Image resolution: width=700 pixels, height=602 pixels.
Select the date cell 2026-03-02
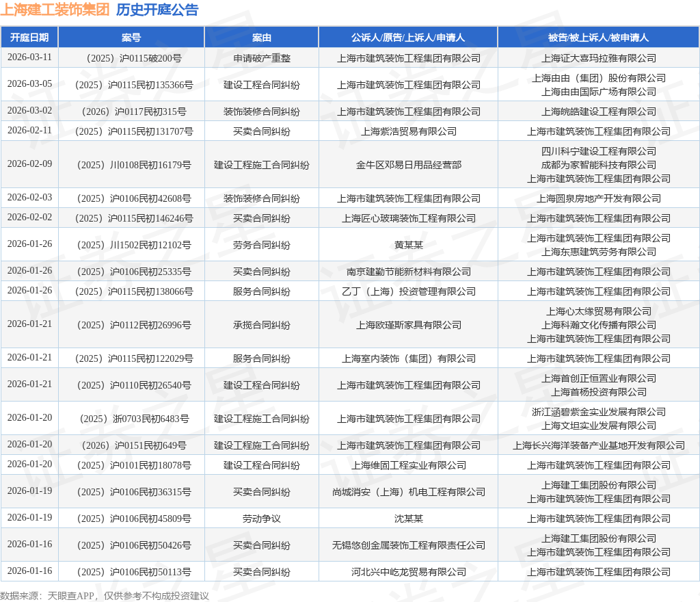tap(29, 110)
